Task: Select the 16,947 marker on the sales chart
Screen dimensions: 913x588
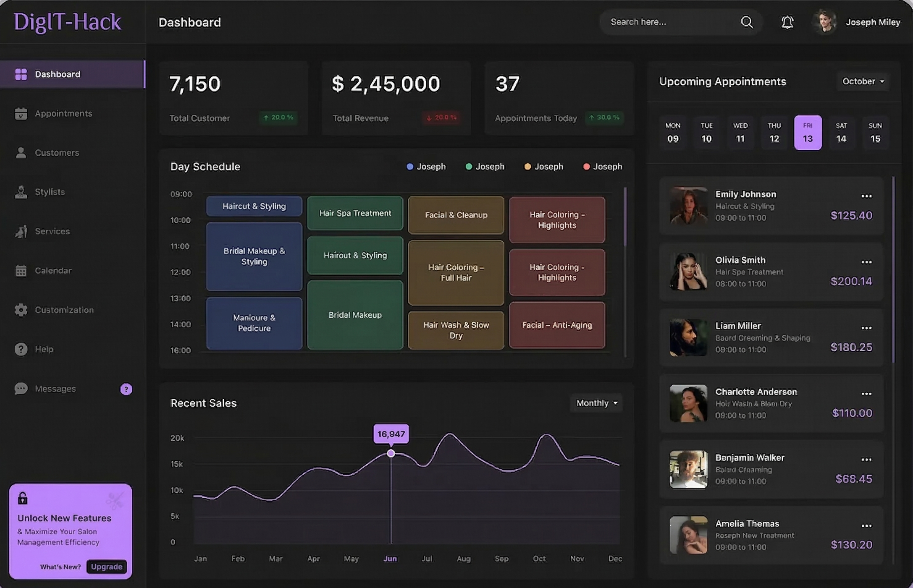Action: click(391, 453)
